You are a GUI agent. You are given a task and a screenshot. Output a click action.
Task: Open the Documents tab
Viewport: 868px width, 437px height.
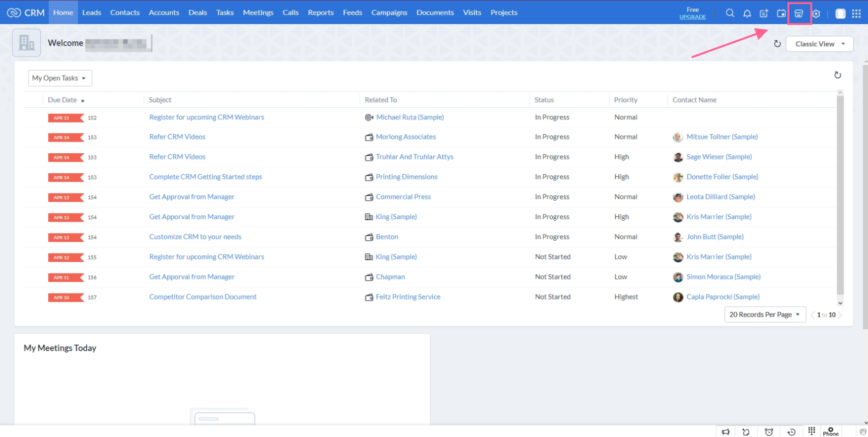click(435, 12)
